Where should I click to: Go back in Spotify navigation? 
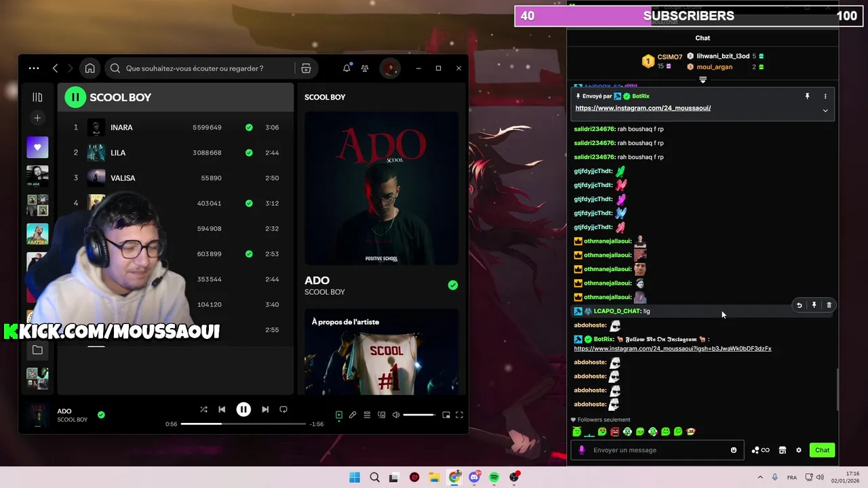(x=56, y=68)
